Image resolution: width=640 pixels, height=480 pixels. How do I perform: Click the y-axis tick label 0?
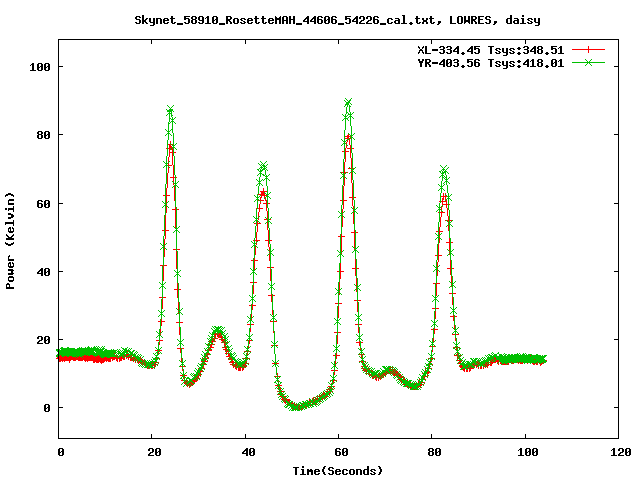(47, 408)
